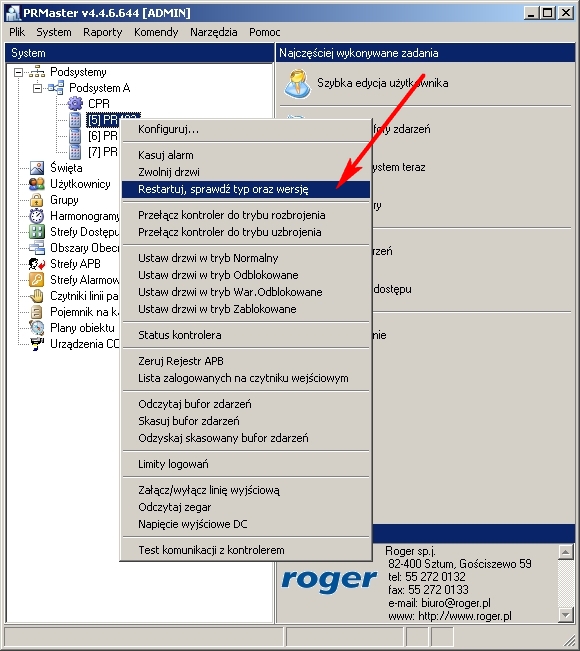Click the Podsystem A icon
Image resolution: width=580 pixels, height=651 pixels.
tap(56, 88)
